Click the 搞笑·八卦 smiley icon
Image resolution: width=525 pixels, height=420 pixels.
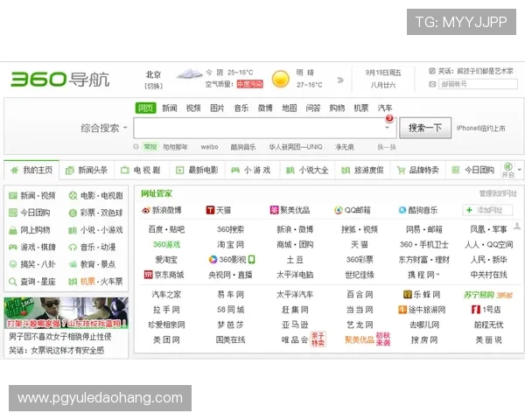[13, 264]
